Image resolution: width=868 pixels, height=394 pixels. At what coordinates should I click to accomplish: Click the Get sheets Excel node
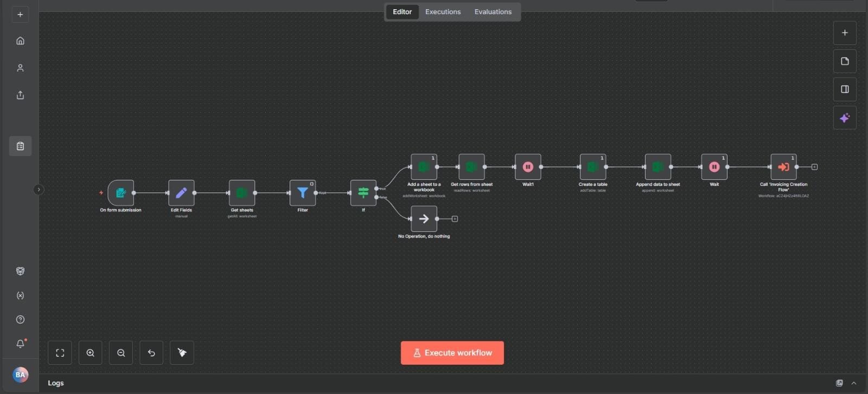[242, 193]
